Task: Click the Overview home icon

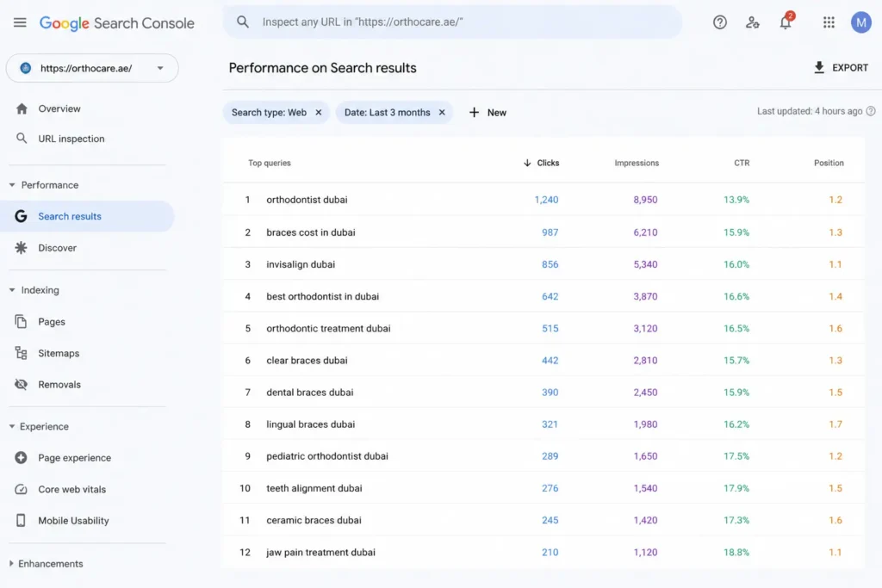Action: [22, 108]
